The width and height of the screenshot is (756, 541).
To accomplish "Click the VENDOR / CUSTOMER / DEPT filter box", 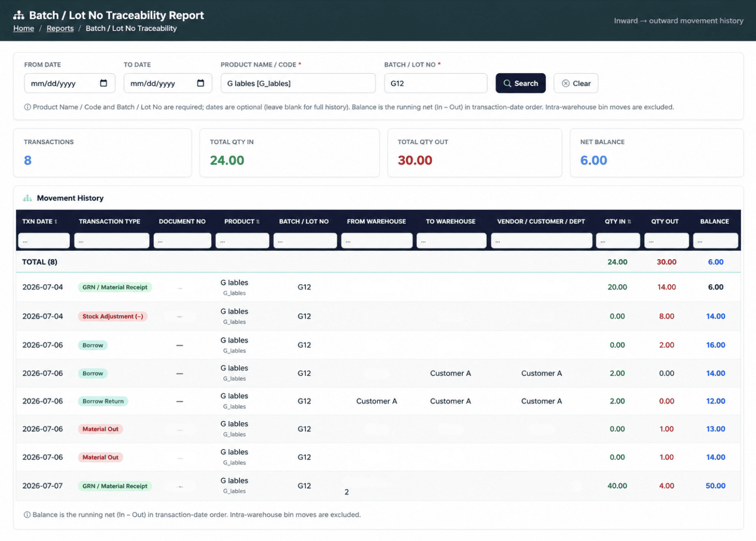I will (x=541, y=241).
